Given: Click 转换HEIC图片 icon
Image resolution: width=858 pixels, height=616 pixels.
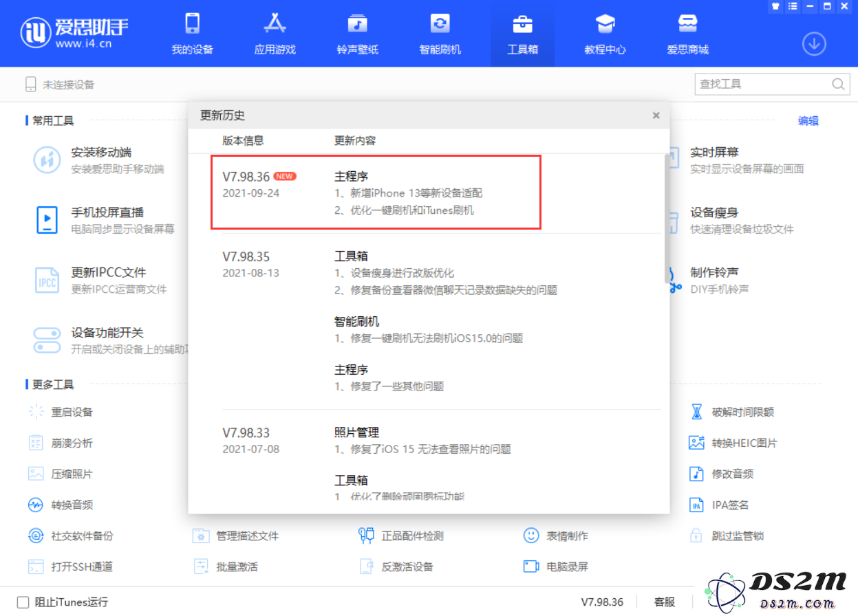Looking at the screenshot, I should 696,443.
